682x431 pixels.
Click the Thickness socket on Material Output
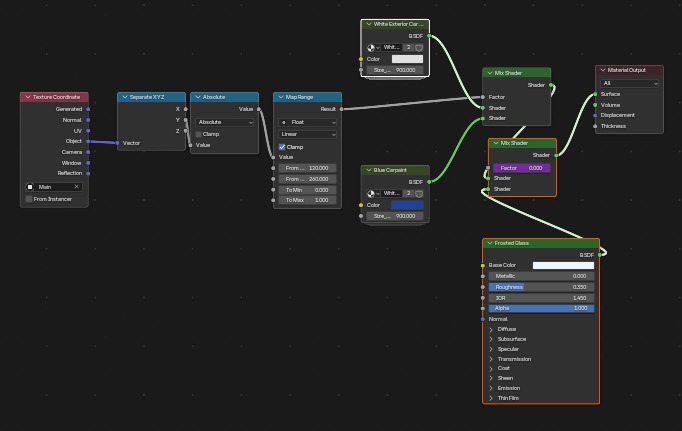[595, 126]
